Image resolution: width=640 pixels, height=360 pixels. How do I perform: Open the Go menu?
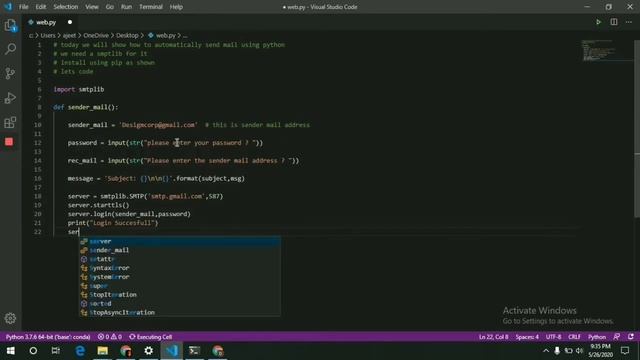point(110,7)
